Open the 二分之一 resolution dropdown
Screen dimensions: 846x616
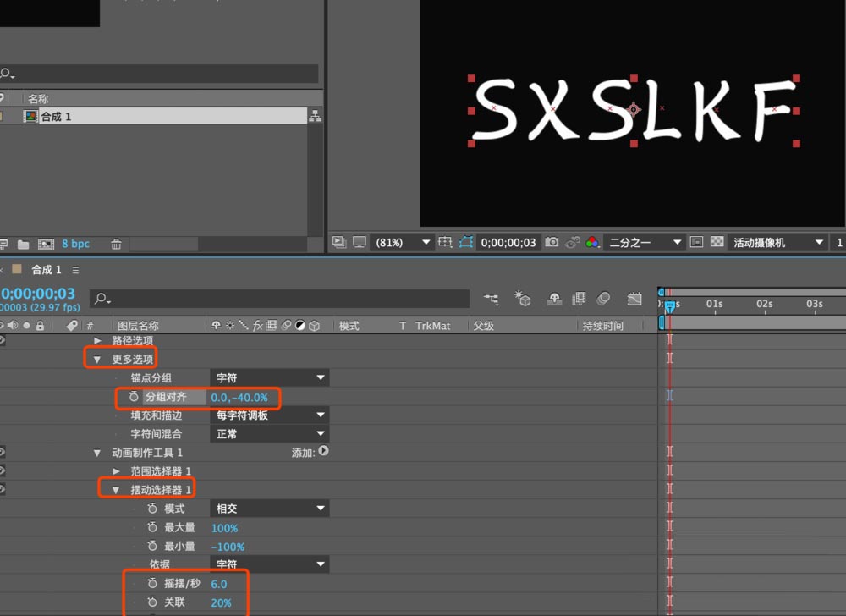645,243
